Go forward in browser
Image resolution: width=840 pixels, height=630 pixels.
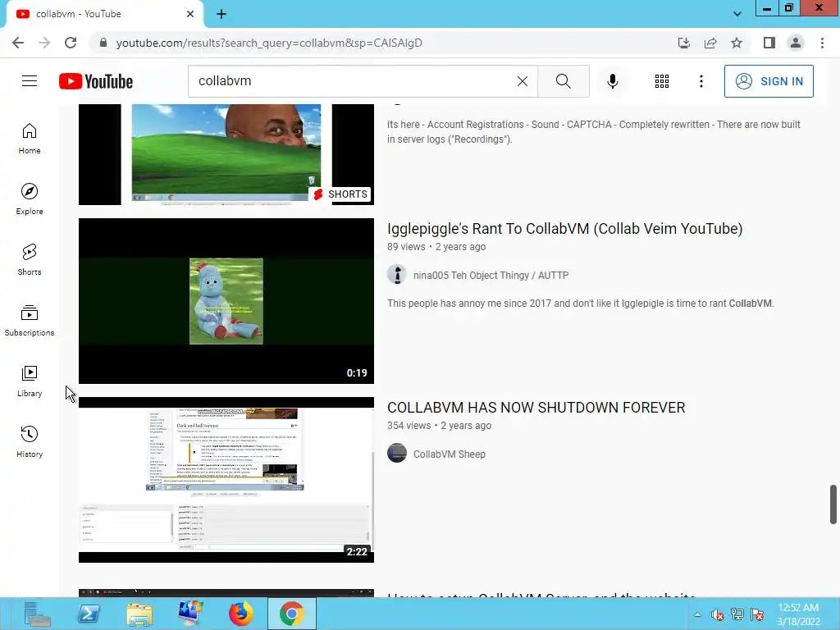44,43
